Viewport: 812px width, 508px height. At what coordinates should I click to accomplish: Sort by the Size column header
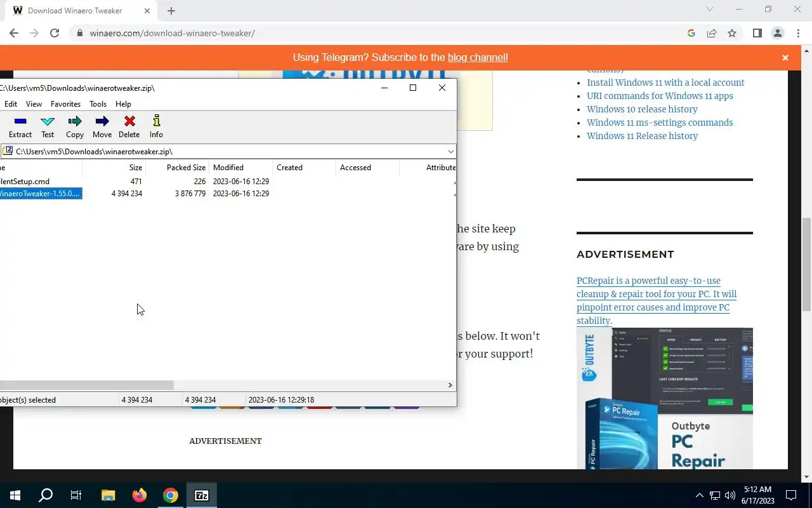[x=114, y=168]
